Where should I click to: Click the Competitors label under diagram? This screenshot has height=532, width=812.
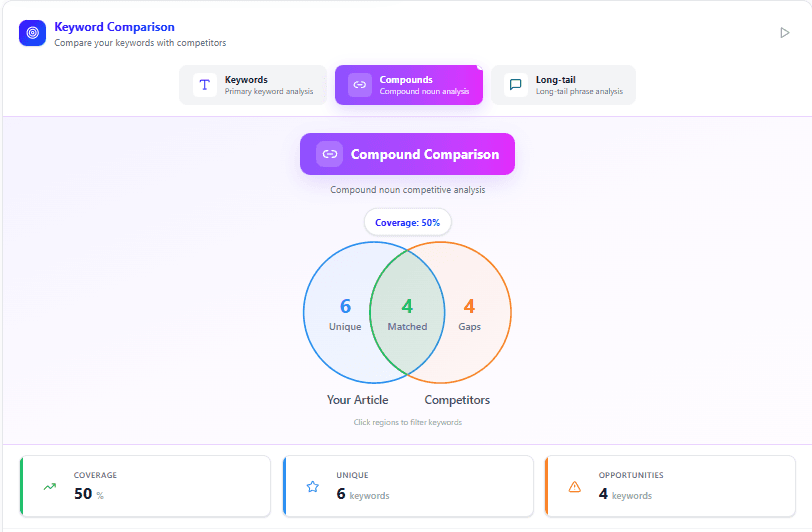pyautogui.click(x=457, y=400)
